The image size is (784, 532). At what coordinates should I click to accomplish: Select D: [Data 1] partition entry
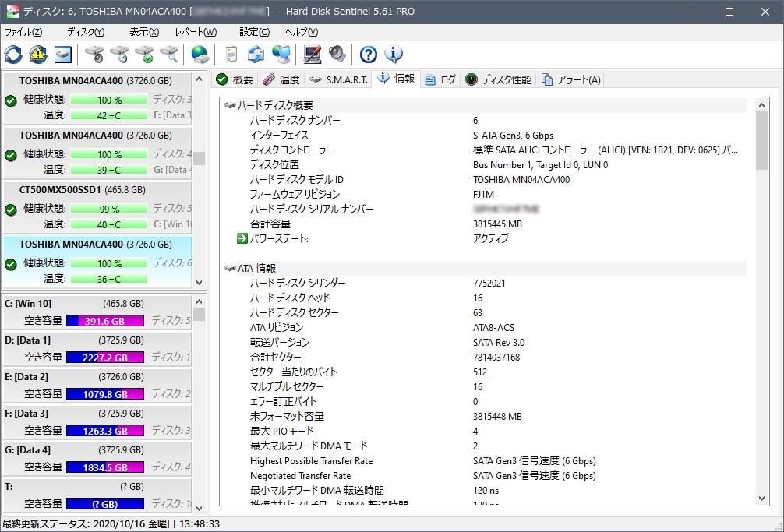[97, 349]
